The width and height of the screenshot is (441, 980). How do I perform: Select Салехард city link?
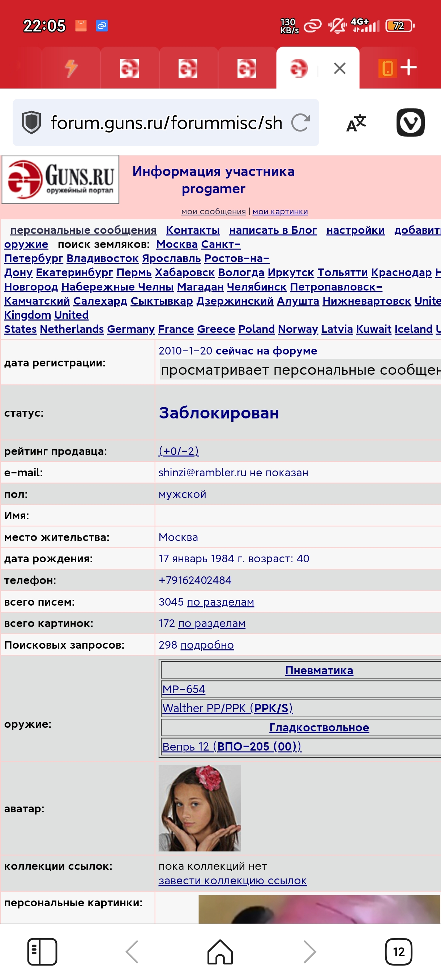pos(100,301)
